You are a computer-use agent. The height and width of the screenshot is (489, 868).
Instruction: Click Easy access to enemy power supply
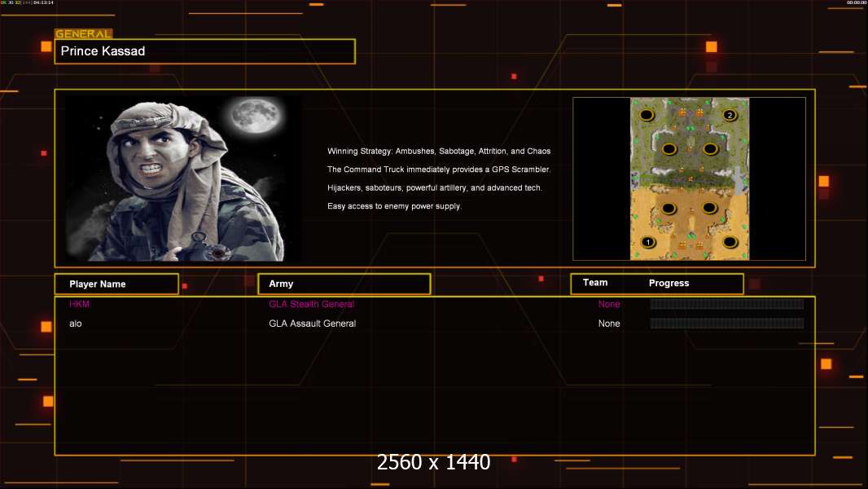(394, 206)
